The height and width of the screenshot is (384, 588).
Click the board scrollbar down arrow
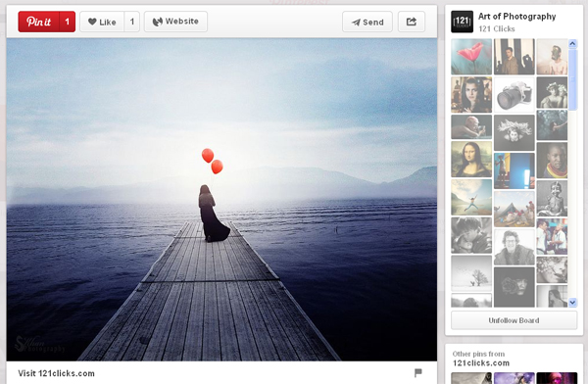[x=572, y=303]
